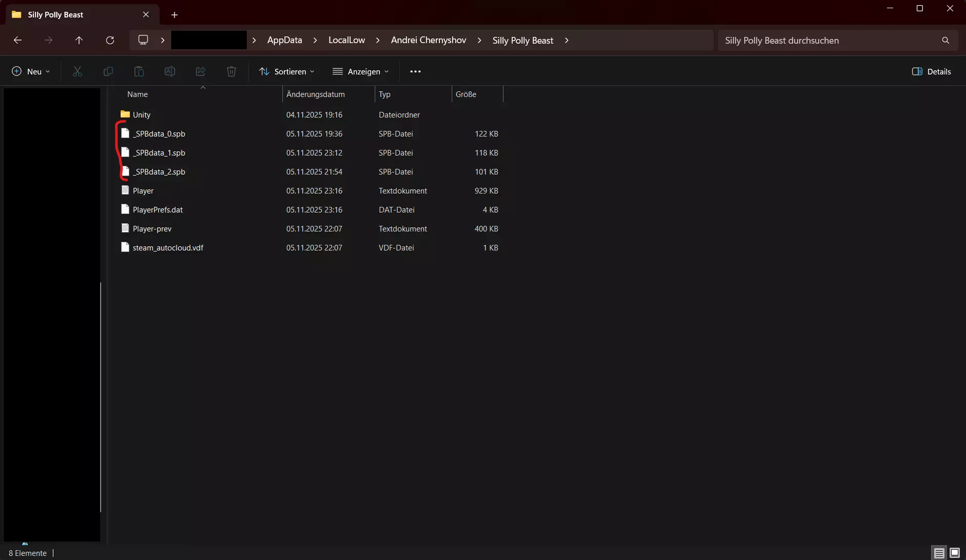The width and height of the screenshot is (966, 560).
Task: Expand chevron after Silly Polly Beast breadcrumb
Action: (567, 40)
